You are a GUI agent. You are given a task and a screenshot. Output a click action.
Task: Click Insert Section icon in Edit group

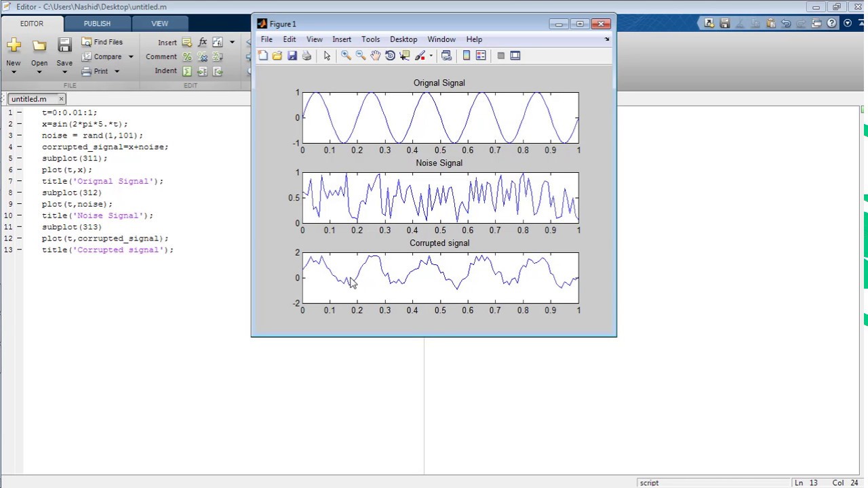click(x=186, y=42)
